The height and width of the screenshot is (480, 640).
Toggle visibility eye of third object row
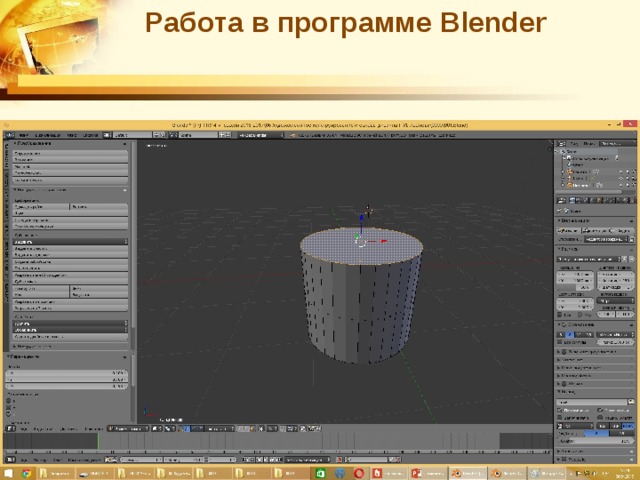click(621, 185)
